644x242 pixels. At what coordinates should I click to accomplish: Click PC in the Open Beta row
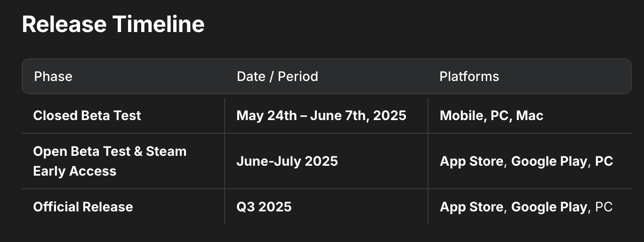(x=604, y=161)
